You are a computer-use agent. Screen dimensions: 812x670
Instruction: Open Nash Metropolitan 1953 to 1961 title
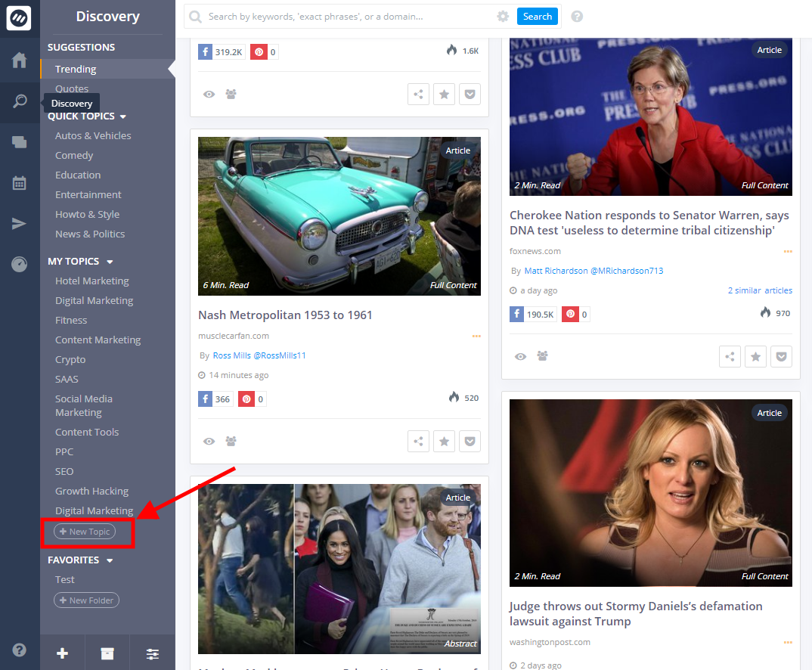[x=285, y=315]
